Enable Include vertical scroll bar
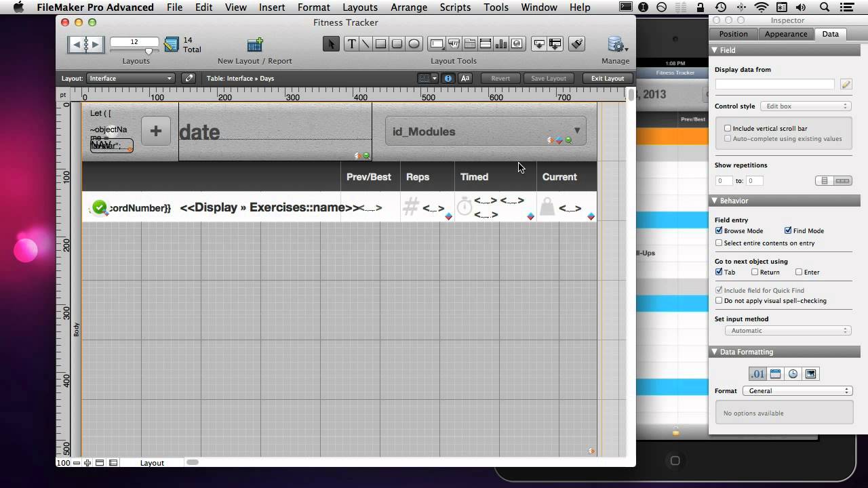 click(x=728, y=128)
